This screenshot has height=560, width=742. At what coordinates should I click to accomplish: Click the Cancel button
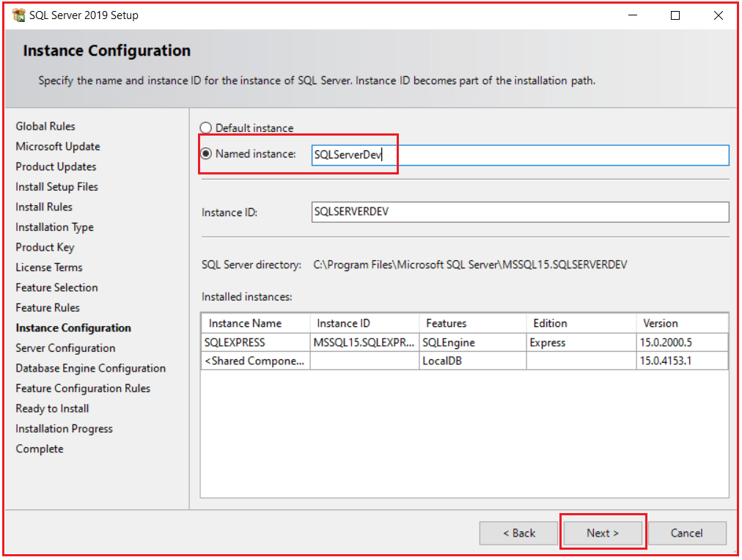click(686, 533)
